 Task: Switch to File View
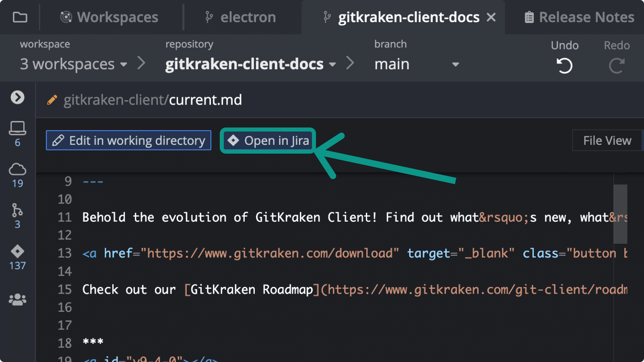pos(607,140)
